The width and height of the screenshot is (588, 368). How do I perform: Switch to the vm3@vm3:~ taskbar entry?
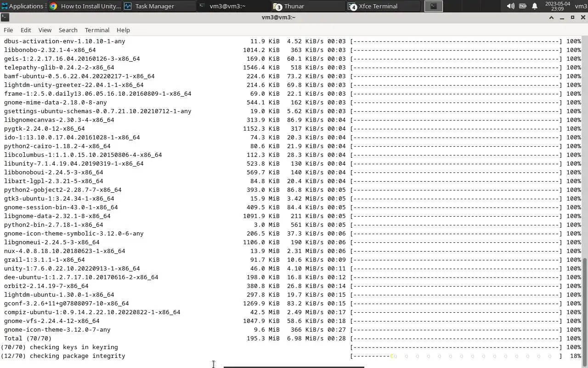coord(233,6)
